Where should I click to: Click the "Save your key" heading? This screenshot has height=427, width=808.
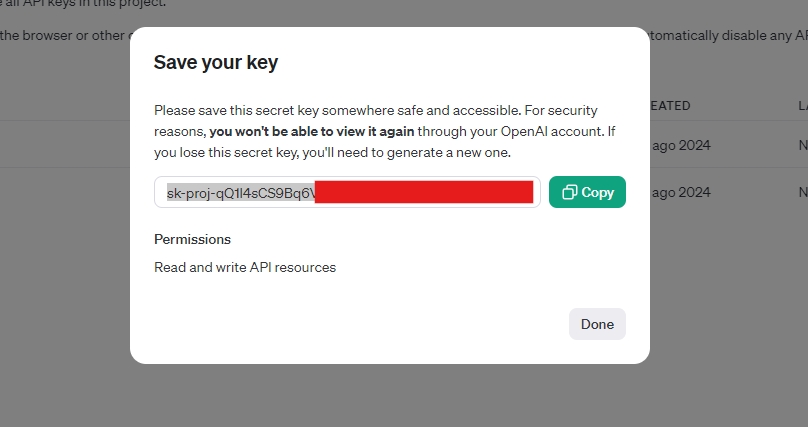click(216, 62)
